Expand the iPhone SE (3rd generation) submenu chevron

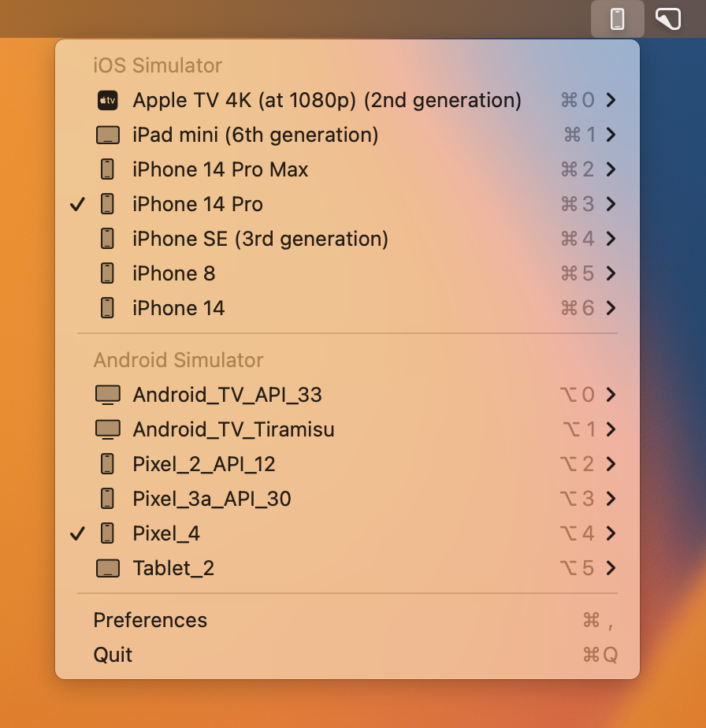tap(611, 239)
